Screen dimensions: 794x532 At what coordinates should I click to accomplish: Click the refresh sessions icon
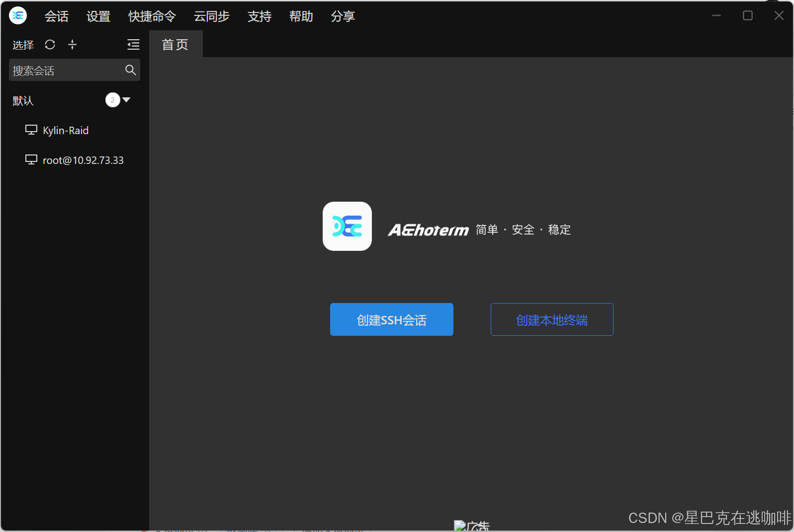50,45
